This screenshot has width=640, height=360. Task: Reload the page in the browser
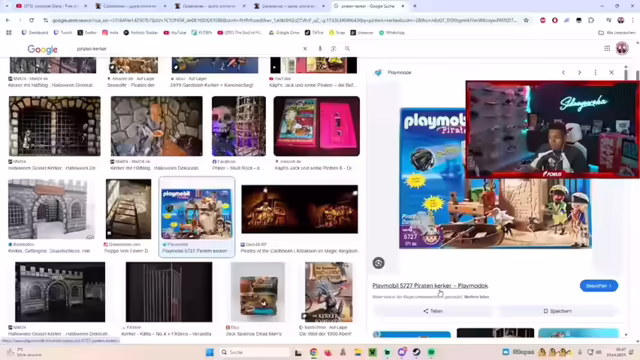(x=31, y=20)
